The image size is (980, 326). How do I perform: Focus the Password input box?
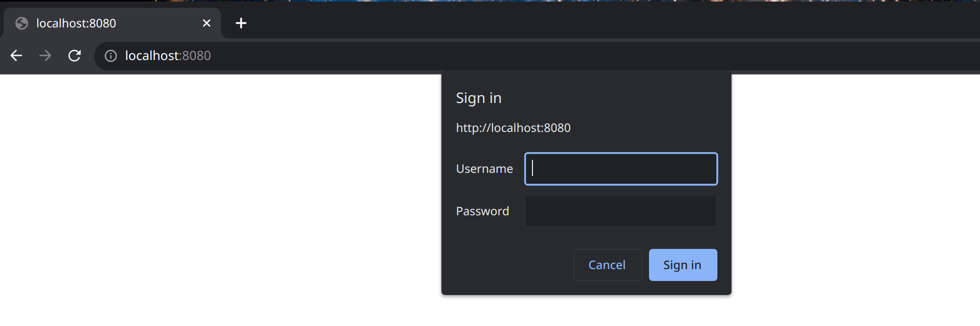pyautogui.click(x=621, y=211)
